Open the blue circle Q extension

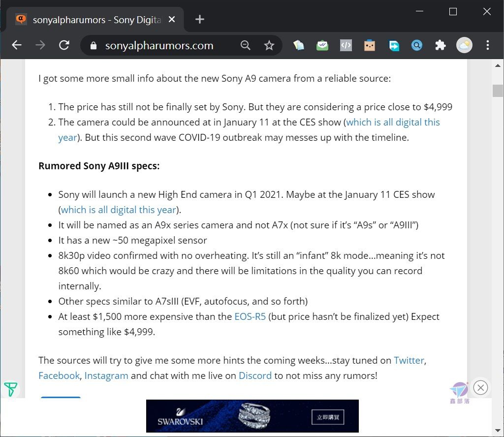tap(417, 45)
